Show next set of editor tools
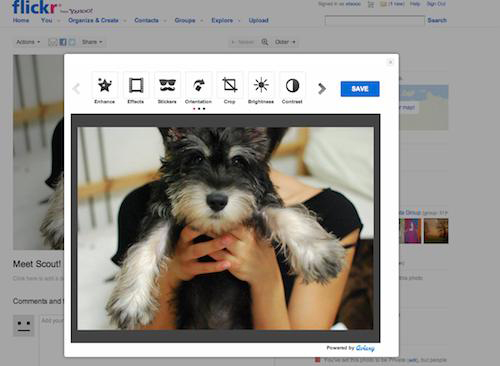500x366 pixels. click(x=322, y=89)
